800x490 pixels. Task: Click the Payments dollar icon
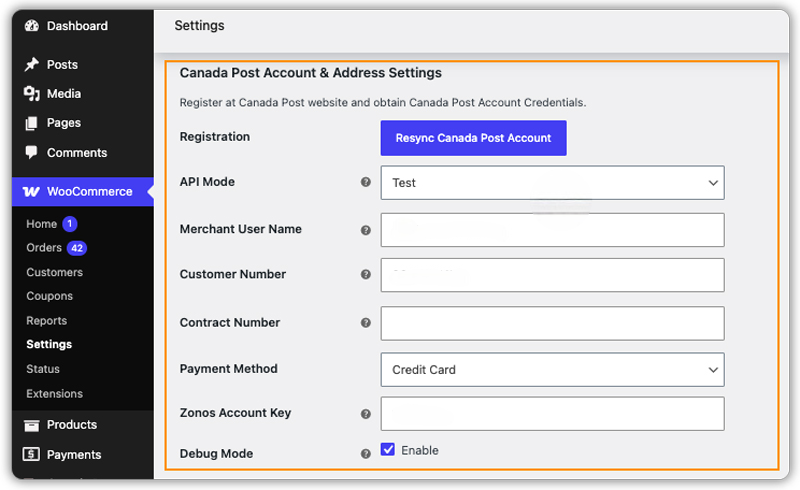click(x=32, y=454)
